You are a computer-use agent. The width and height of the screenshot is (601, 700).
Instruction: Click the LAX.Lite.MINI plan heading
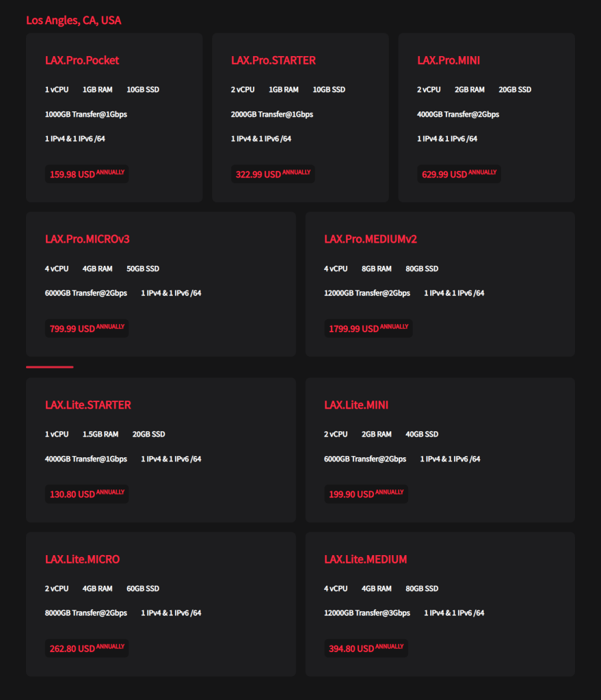[356, 405]
